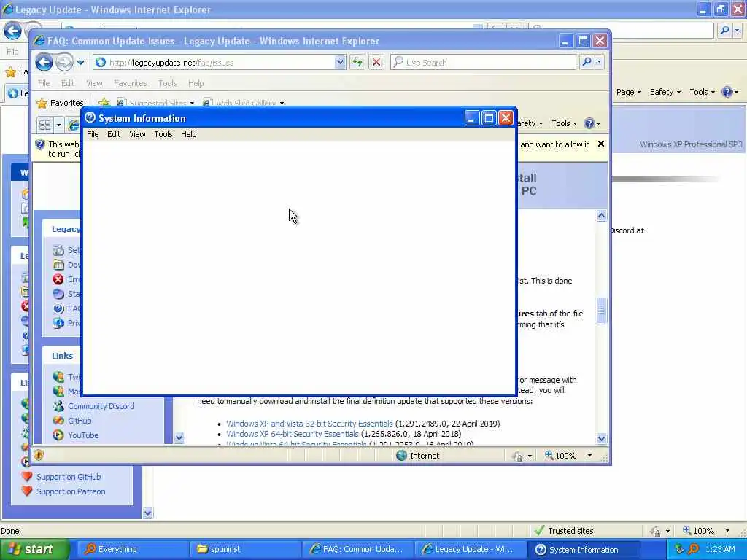Click Help icon in Legacy Update window
Image resolution: width=747 pixels, height=560 pixels.
click(727, 92)
